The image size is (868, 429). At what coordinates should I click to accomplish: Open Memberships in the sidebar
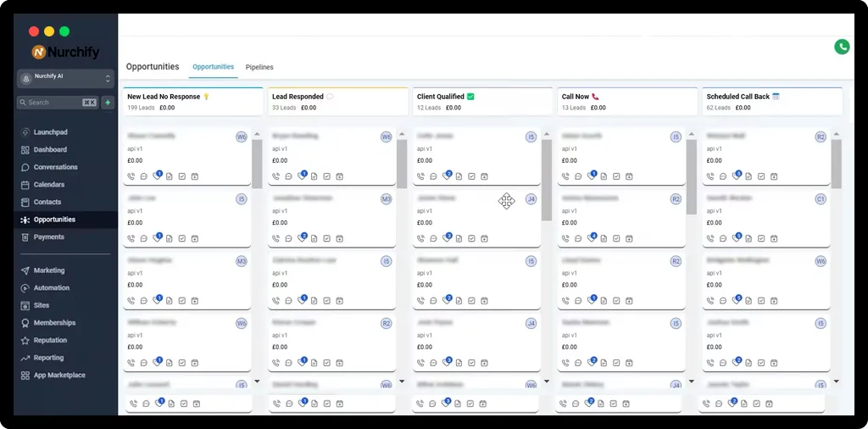tap(54, 323)
